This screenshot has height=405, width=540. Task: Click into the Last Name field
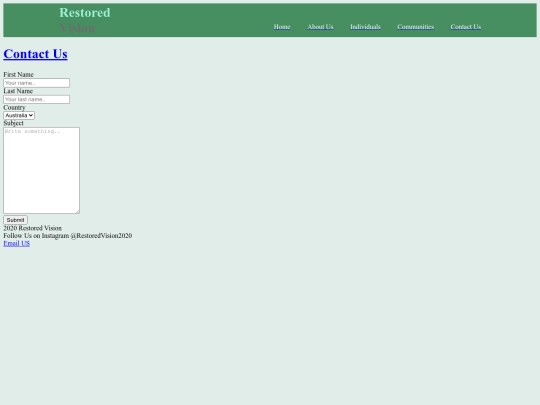(x=37, y=100)
